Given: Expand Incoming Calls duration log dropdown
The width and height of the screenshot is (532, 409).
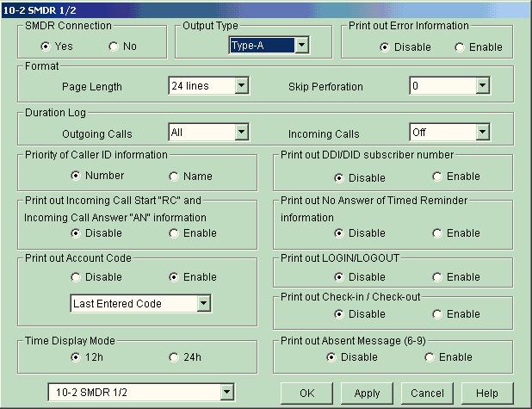Looking at the screenshot, I should pyautogui.click(x=482, y=133).
